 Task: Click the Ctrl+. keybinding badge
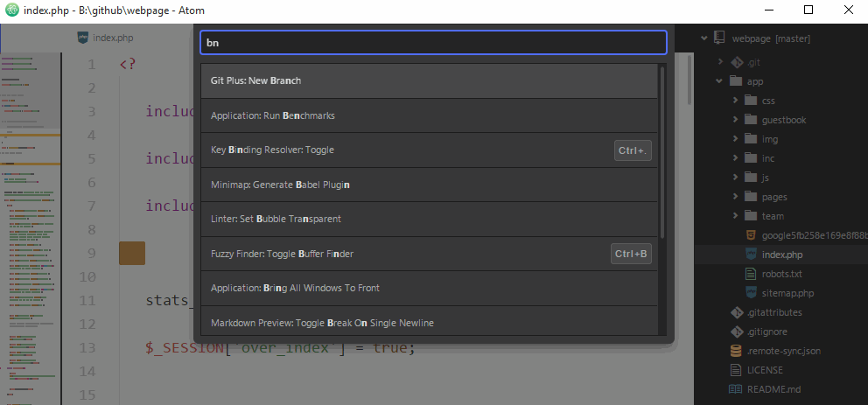click(x=633, y=150)
